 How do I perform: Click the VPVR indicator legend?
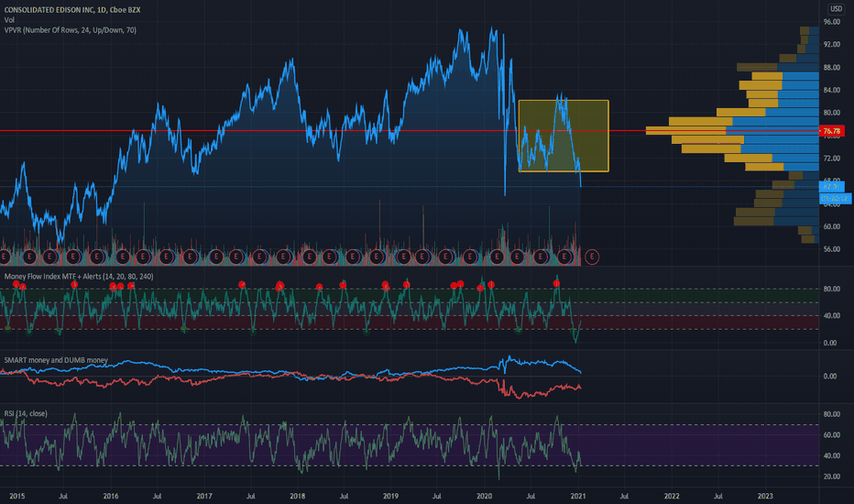tap(71, 30)
